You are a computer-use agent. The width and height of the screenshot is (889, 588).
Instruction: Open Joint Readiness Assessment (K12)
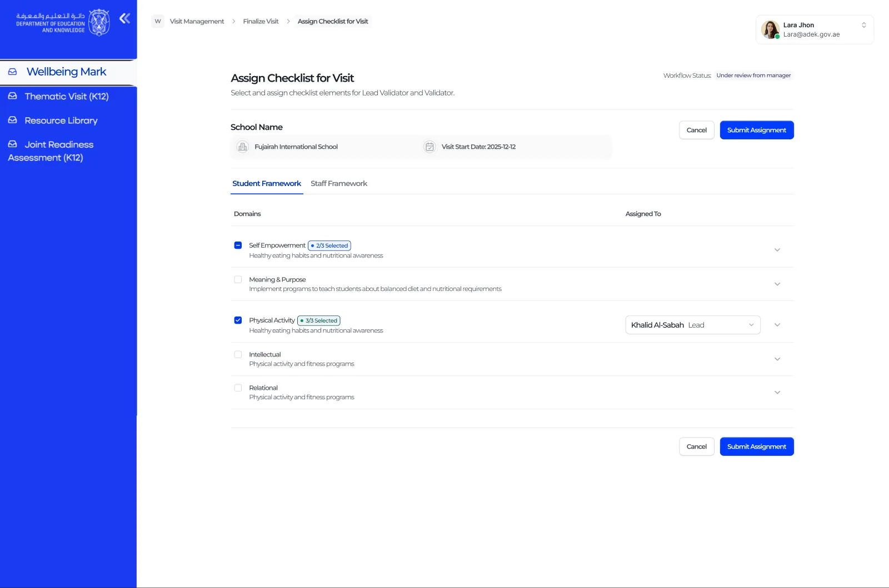(51, 151)
